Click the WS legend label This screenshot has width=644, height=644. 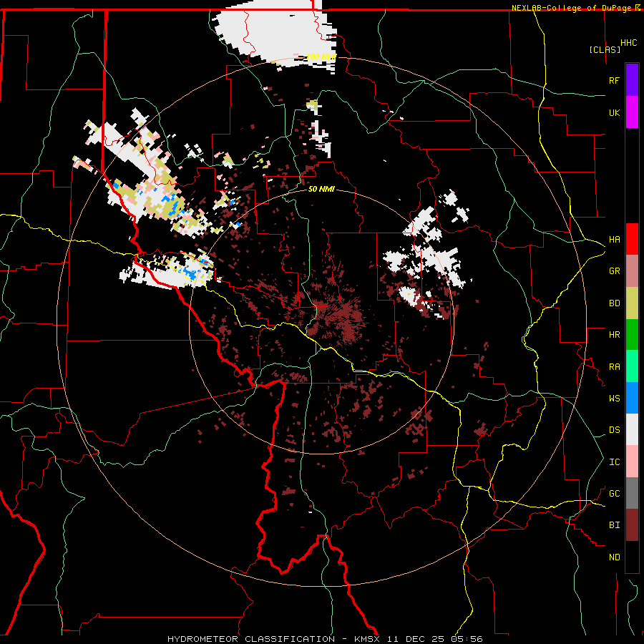pyautogui.click(x=614, y=399)
